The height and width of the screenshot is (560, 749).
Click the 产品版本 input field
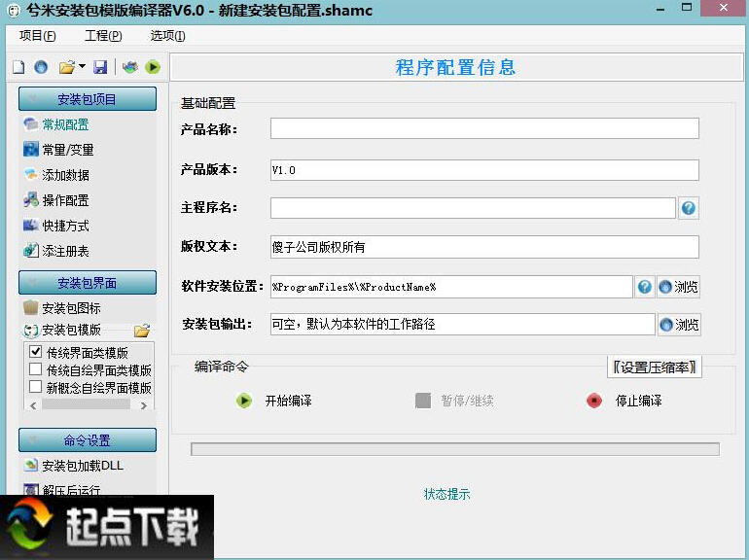[484, 170]
